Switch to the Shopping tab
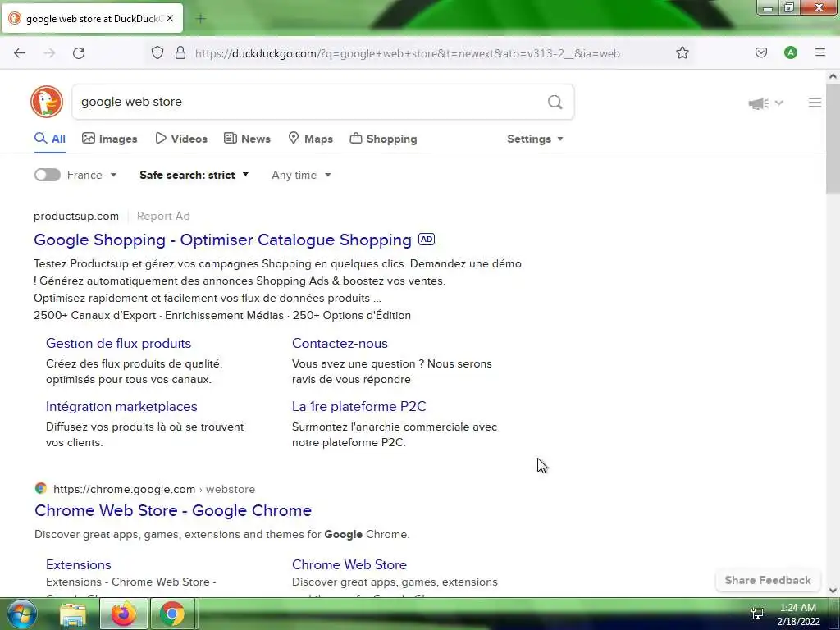This screenshot has width=840, height=630. click(x=383, y=139)
